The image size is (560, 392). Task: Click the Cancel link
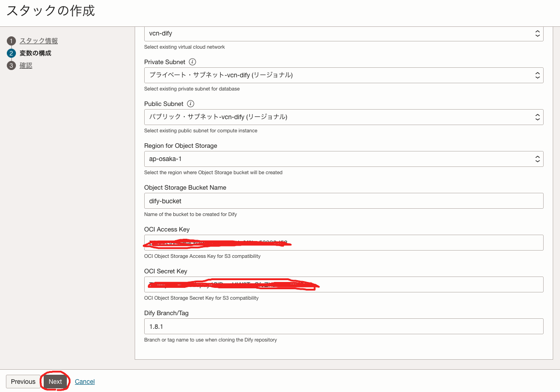coord(85,382)
